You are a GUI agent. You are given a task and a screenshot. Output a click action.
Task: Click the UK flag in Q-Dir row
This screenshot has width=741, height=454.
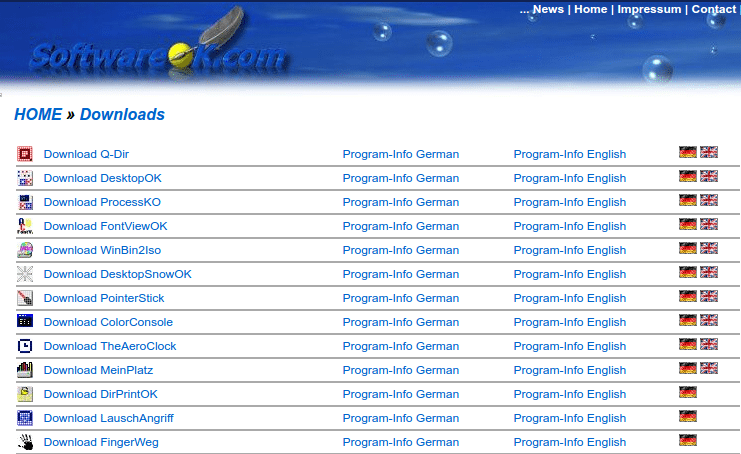coord(709,152)
